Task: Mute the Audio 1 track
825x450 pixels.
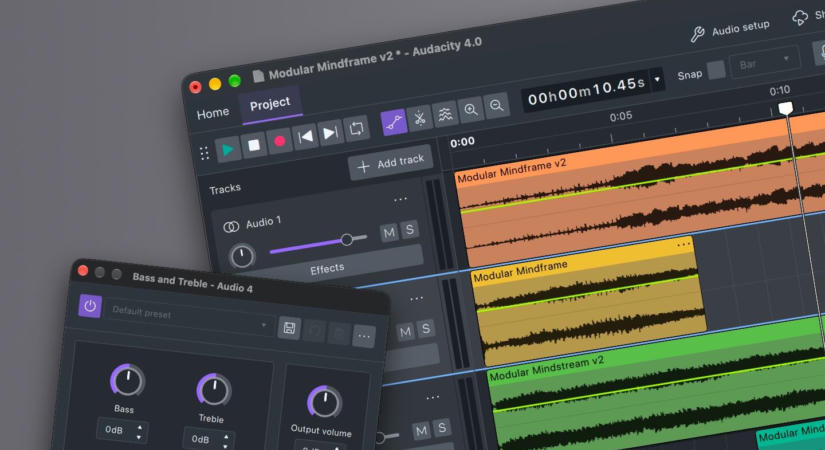Action: coord(389,233)
